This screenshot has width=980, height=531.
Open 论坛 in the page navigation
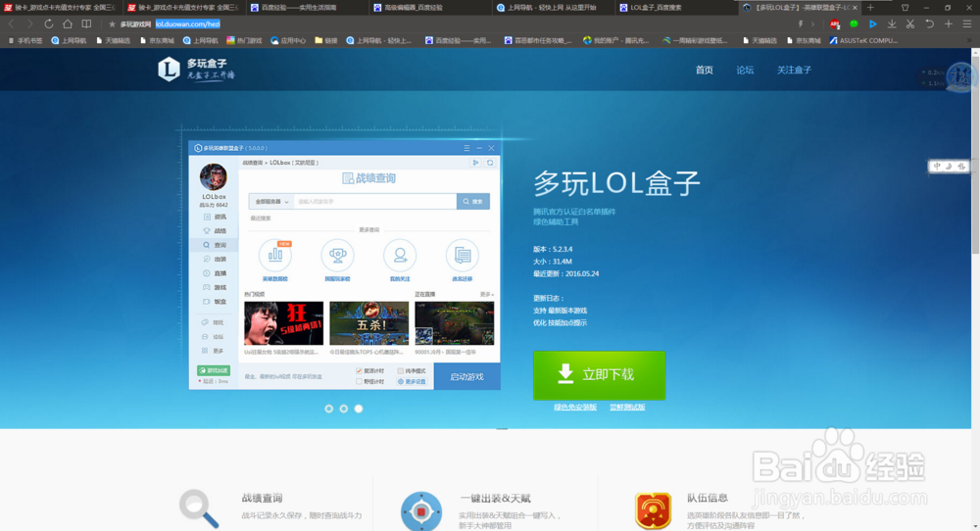coord(745,70)
